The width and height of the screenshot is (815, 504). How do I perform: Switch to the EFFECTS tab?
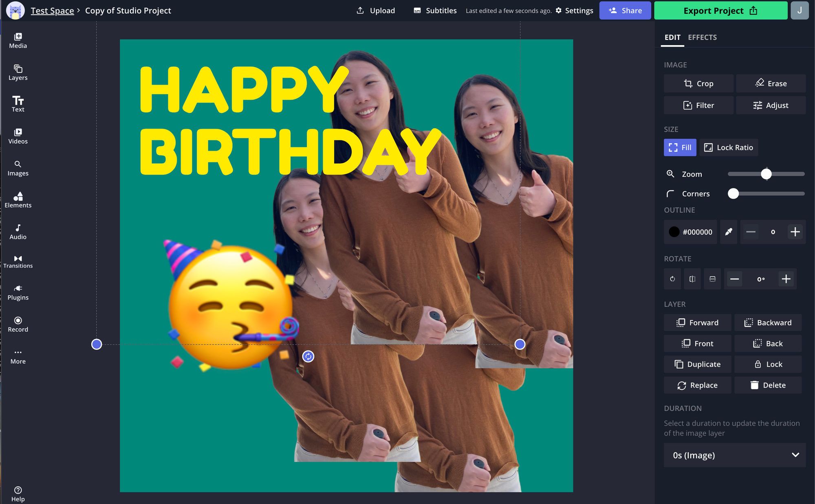coord(702,37)
